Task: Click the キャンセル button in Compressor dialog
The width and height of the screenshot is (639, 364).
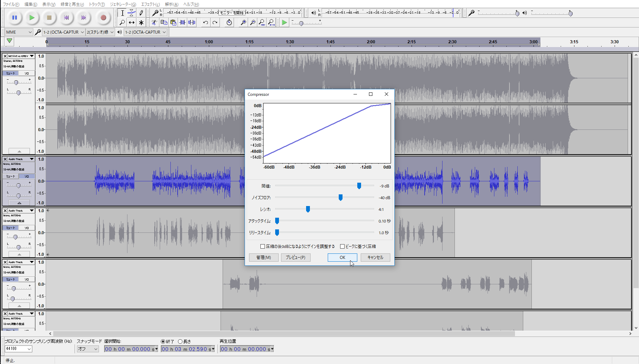Action: (x=375, y=257)
